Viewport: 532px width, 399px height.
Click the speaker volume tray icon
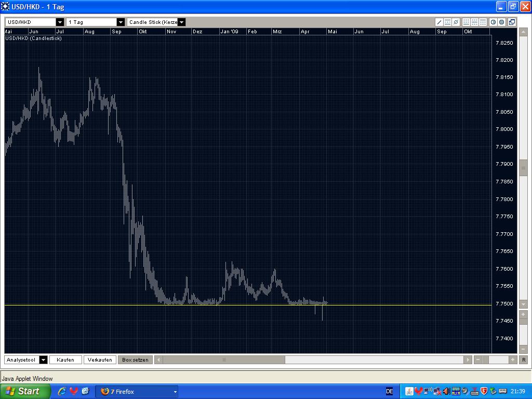coord(446,392)
